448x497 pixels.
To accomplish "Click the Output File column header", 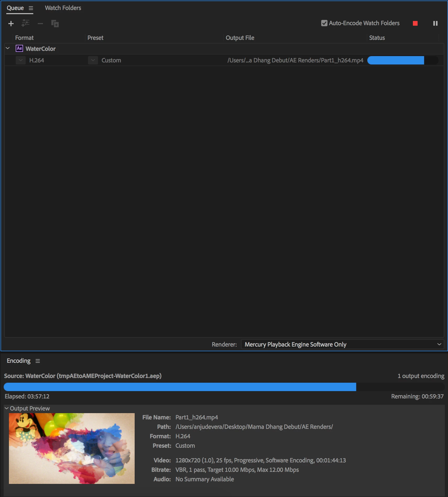I will [240, 38].
